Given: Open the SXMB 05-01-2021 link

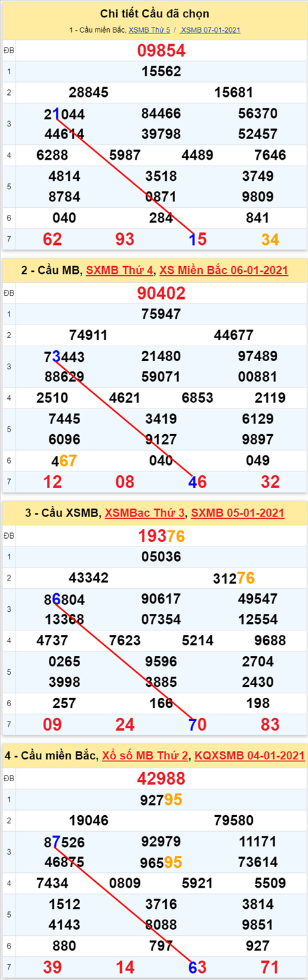Looking at the screenshot, I should [x=237, y=513].
